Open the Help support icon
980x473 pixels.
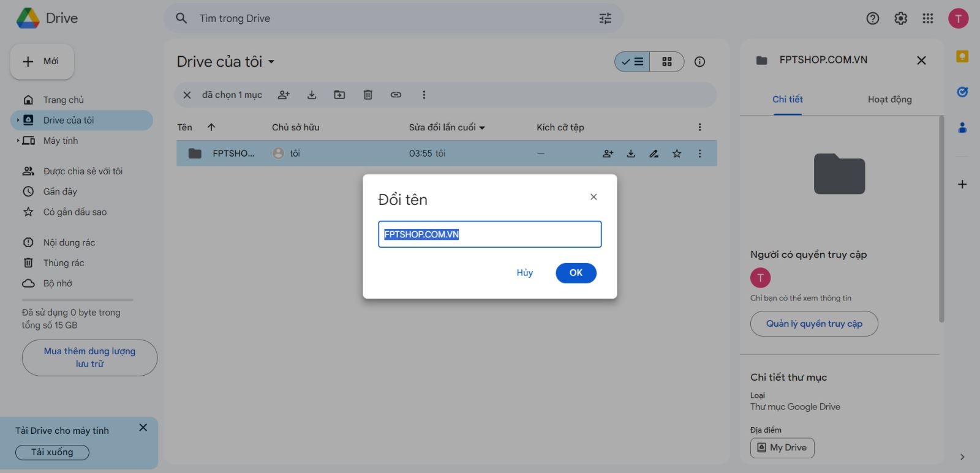click(x=873, y=18)
